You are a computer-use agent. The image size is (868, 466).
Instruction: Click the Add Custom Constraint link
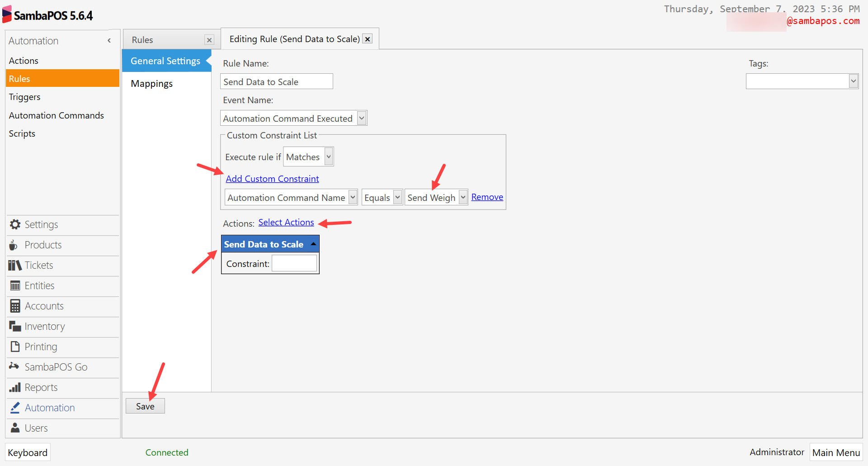272,179
